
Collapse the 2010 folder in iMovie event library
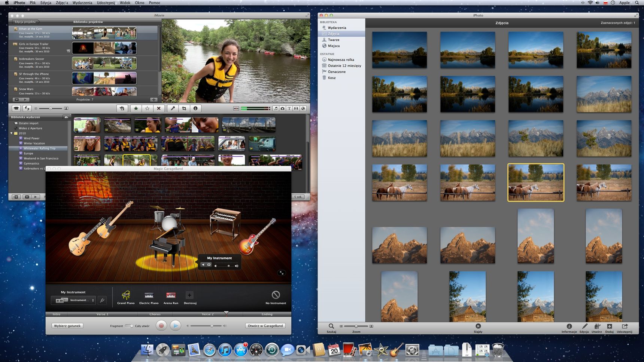point(12,133)
